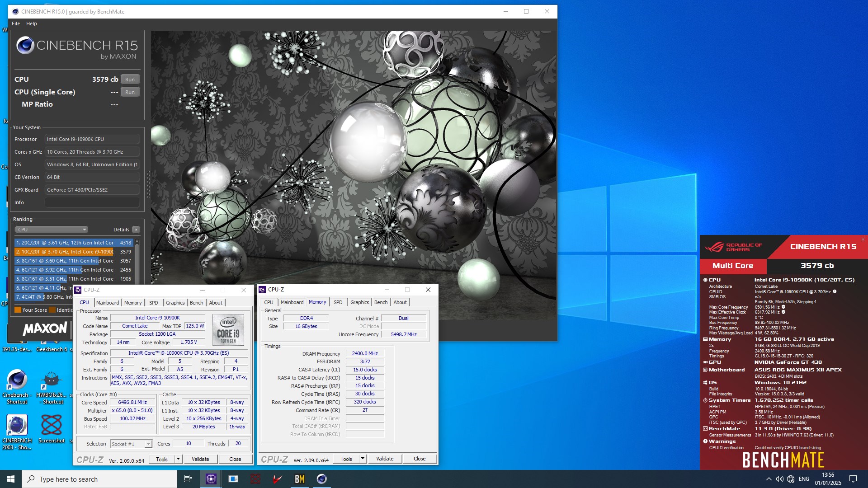The height and width of the screenshot is (488, 868).
Task: Click the MAXON logo
Action: (45, 328)
